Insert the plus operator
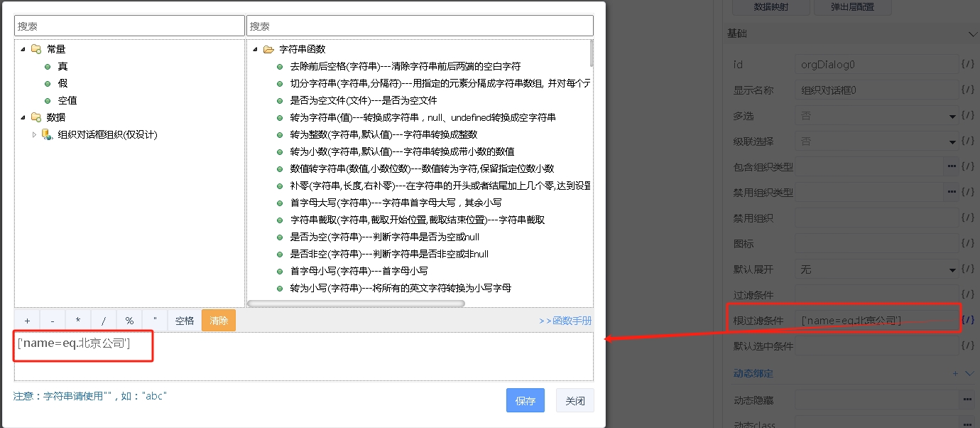The image size is (980, 428). tap(27, 321)
